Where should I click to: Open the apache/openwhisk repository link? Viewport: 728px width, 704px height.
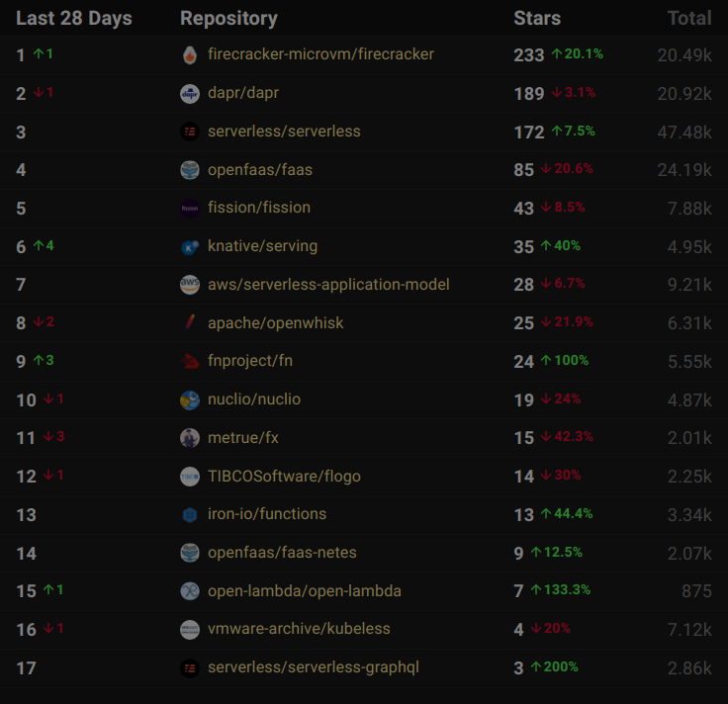276,323
